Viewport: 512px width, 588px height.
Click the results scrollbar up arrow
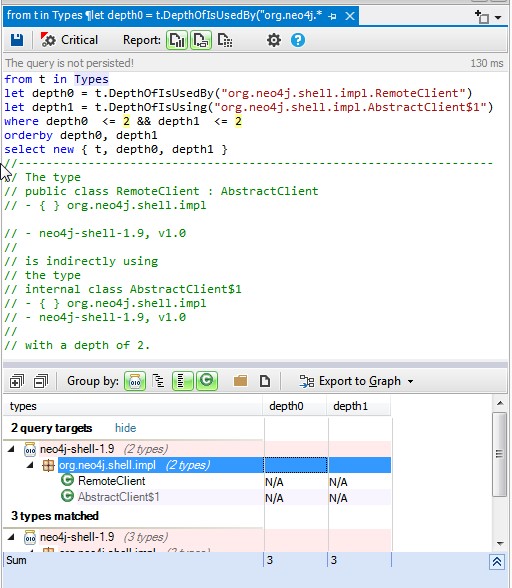500,404
